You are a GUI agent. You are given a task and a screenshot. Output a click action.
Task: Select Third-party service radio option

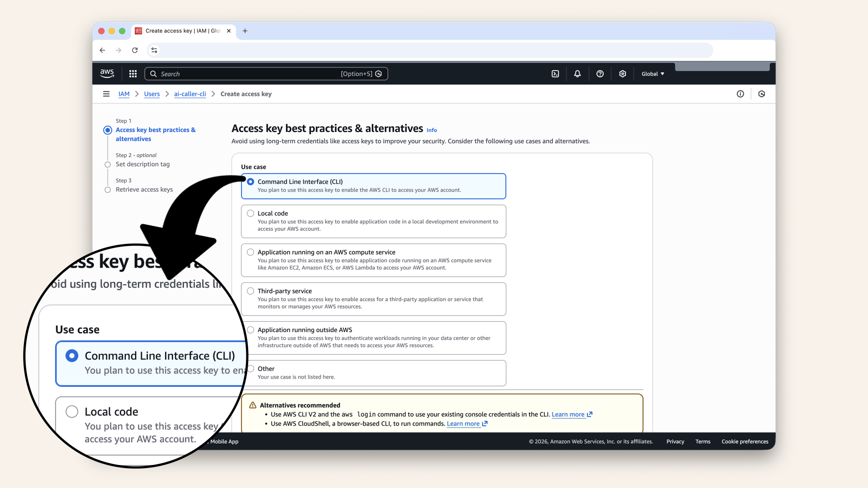click(250, 291)
